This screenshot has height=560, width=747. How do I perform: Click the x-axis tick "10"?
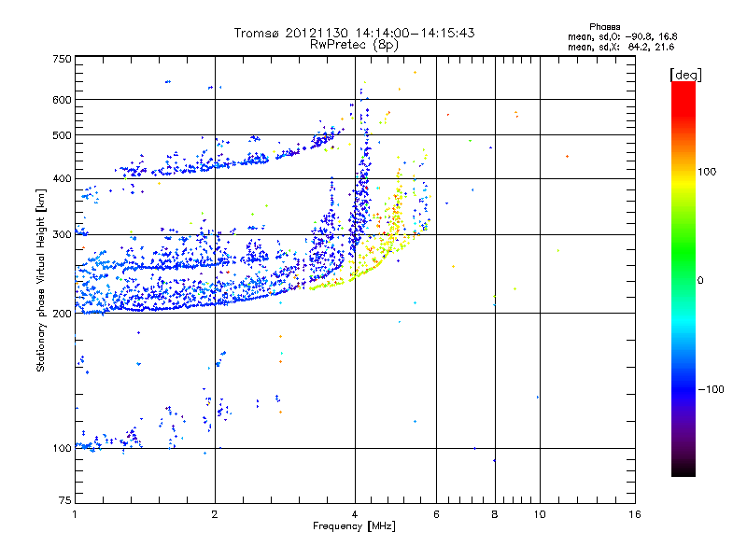(x=540, y=514)
